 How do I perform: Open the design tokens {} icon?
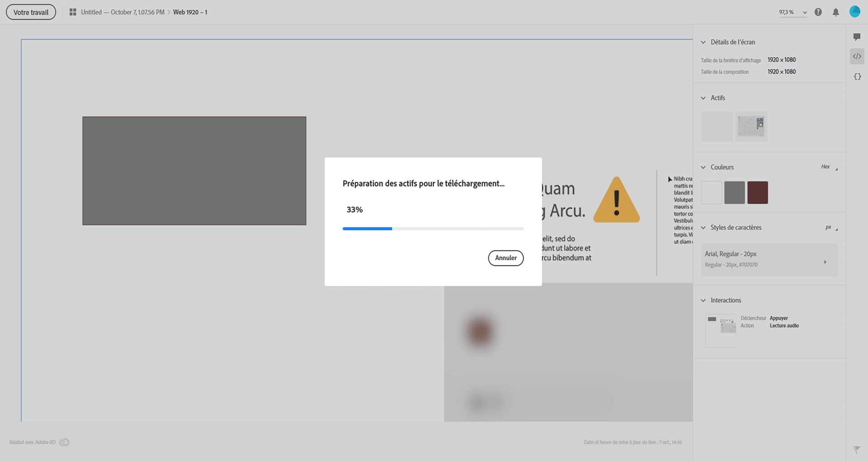tap(857, 76)
